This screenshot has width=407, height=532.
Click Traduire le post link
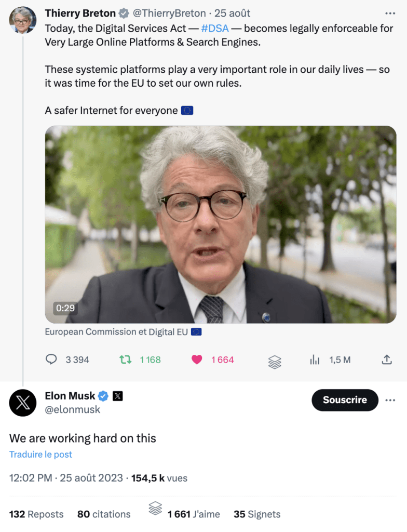pyautogui.click(x=40, y=454)
